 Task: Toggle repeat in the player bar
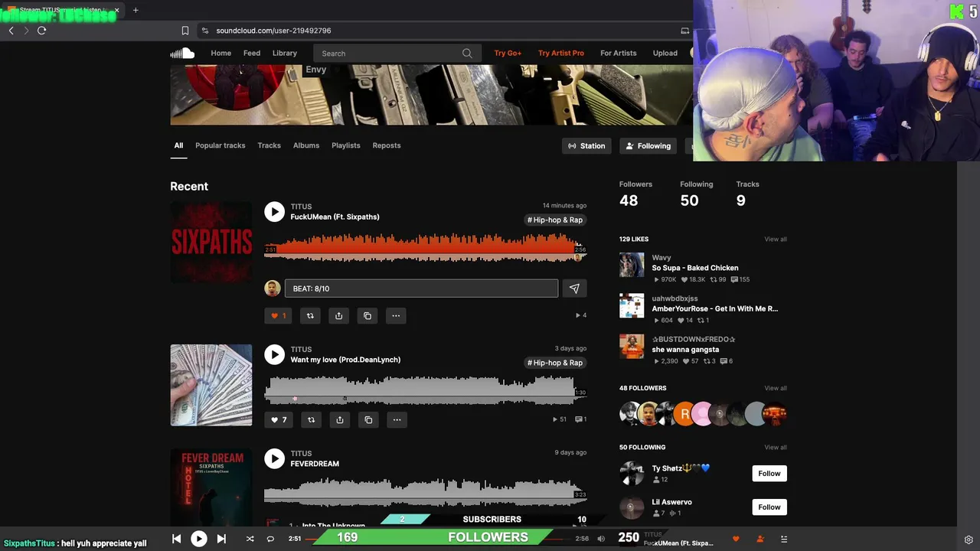click(x=270, y=539)
